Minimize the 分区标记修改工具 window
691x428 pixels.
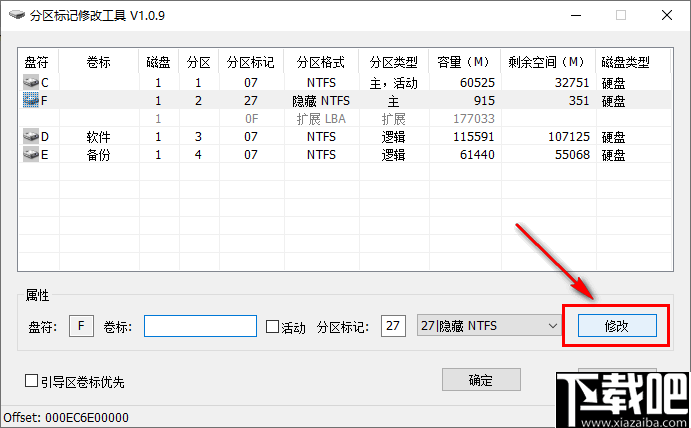(576, 15)
